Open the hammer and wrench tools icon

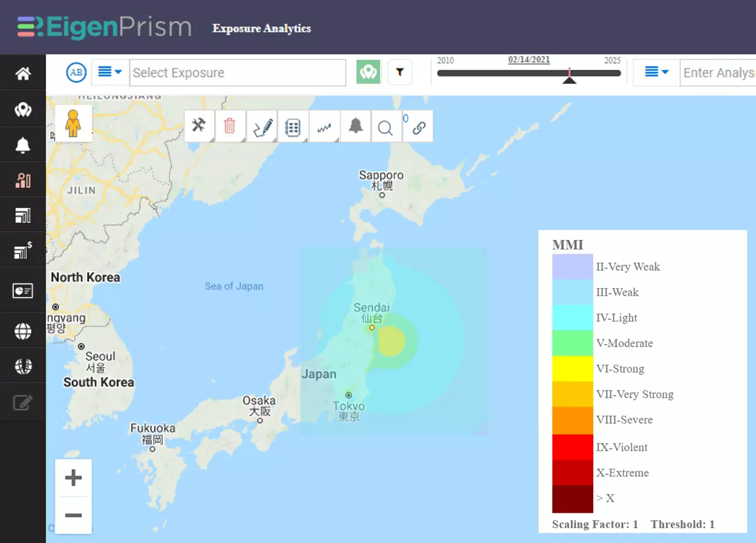point(199,126)
